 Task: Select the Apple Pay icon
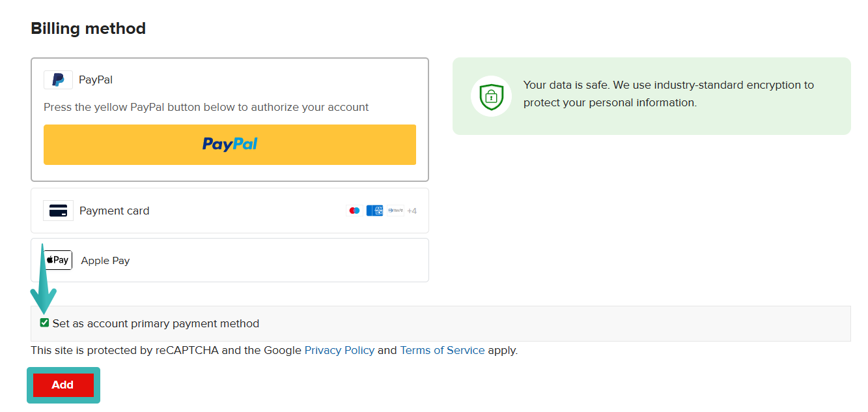(57, 259)
